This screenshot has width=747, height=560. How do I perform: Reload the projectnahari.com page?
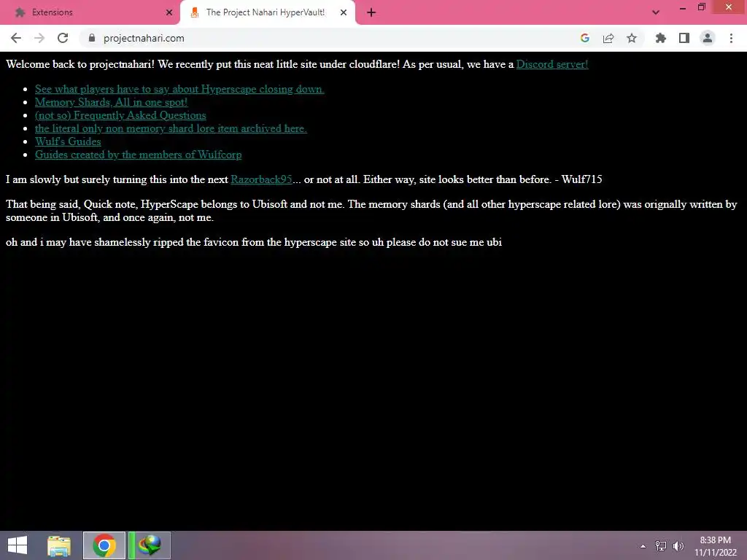pyautogui.click(x=63, y=38)
